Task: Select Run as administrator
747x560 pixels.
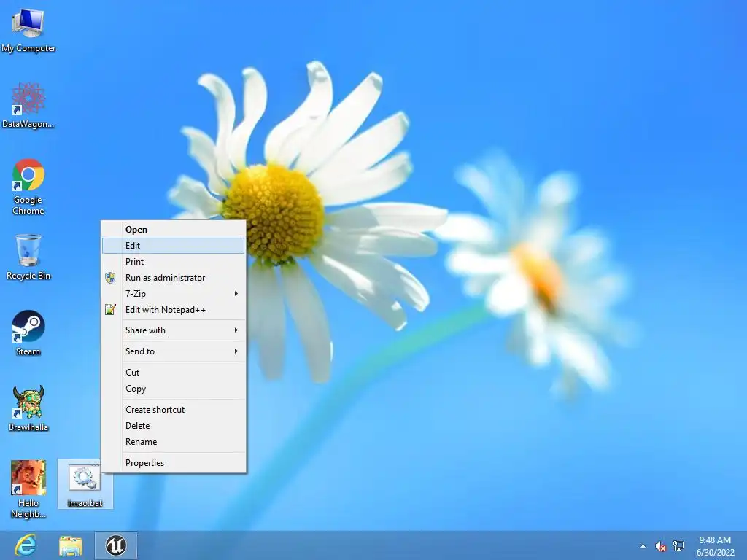Action: 174,278
